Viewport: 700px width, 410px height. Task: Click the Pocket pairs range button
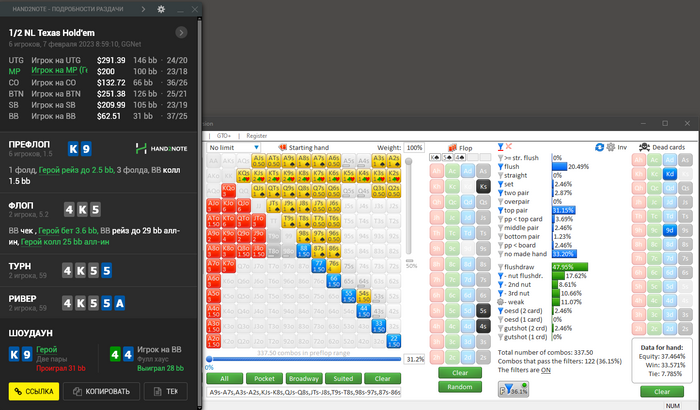point(264,378)
